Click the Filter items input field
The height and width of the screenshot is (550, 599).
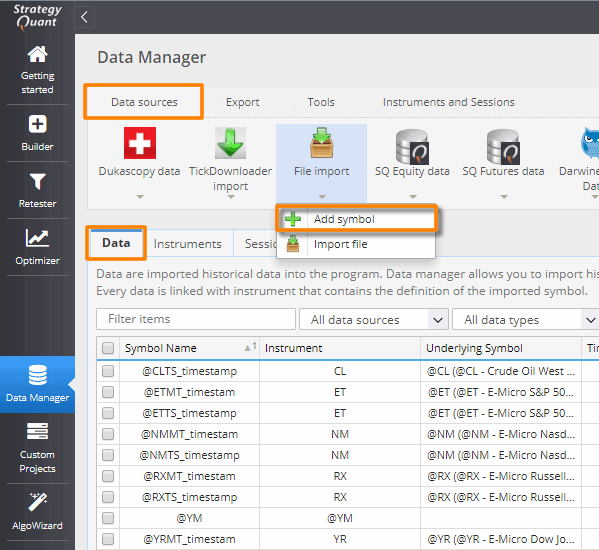pos(196,319)
